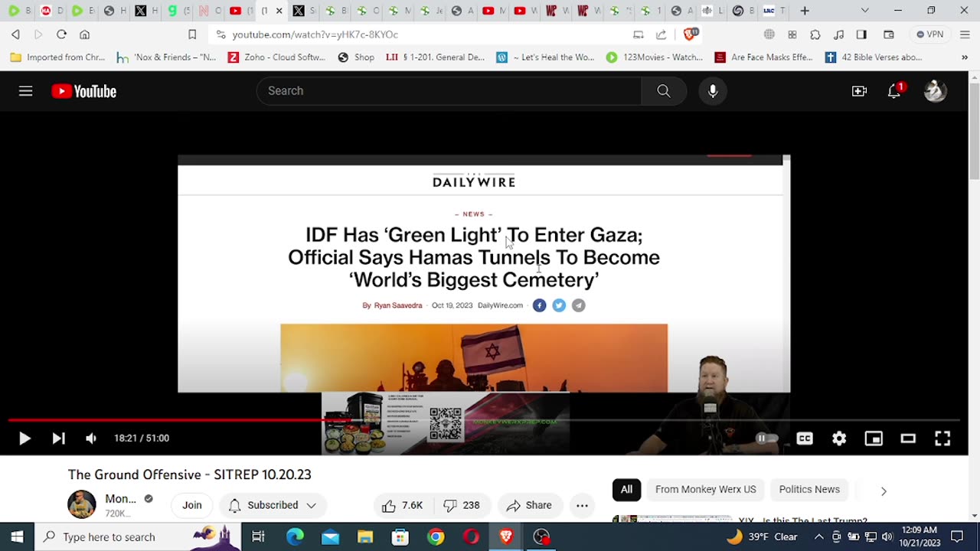Screen dimensions: 980x551
Task: Go to the browser home page
Action: pyautogui.click(x=84, y=34)
